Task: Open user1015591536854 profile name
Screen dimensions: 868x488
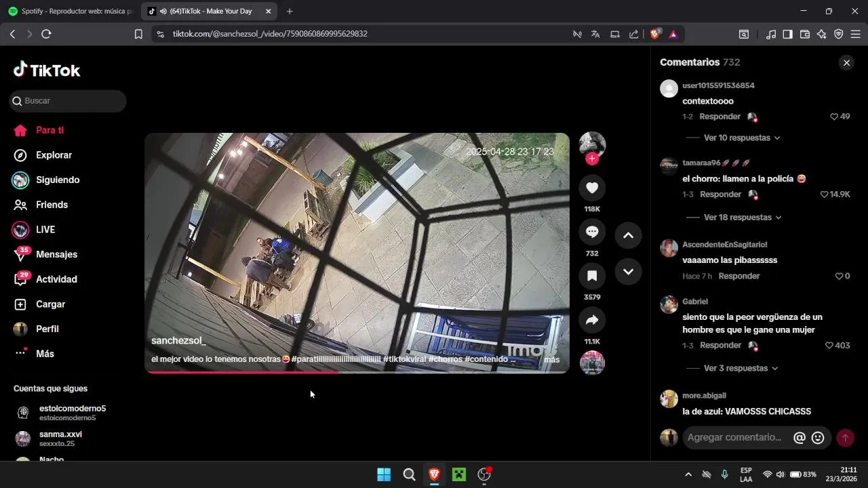Action: click(718, 86)
